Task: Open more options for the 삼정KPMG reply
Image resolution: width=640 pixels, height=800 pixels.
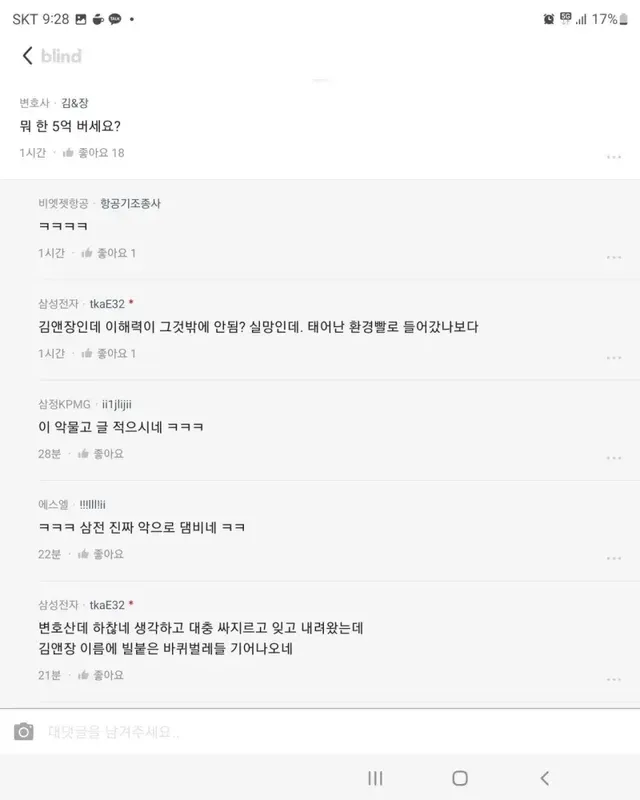Action: [x=613, y=457]
